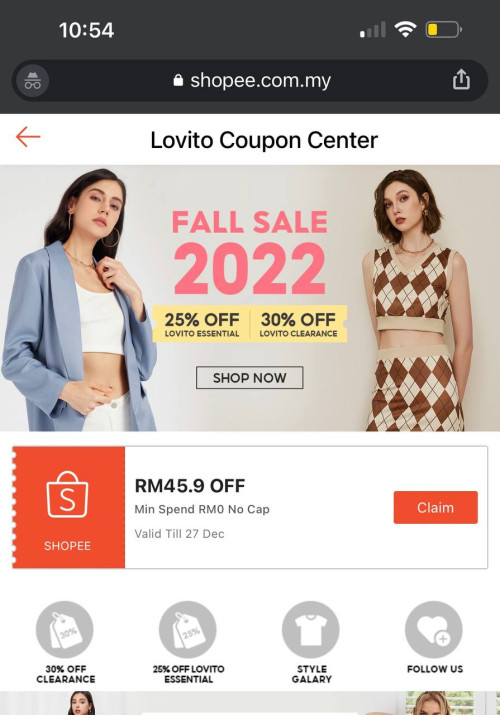
Task: Tap the Follow Us heart icon
Action: click(x=434, y=630)
